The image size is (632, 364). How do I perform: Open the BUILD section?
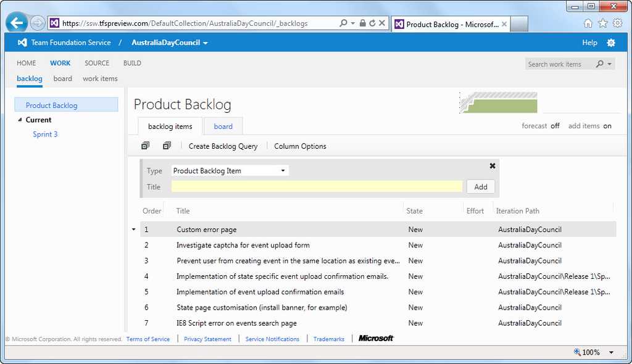(x=131, y=63)
